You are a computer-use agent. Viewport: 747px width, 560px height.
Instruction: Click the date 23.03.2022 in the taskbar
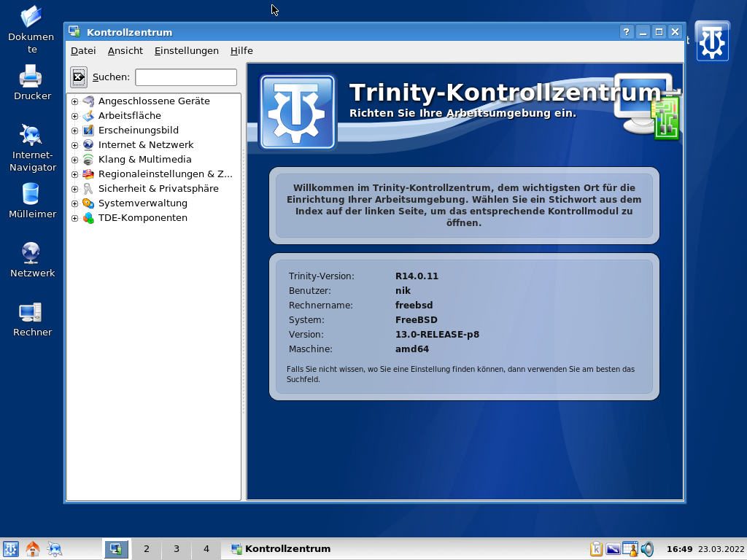click(721, 549)
